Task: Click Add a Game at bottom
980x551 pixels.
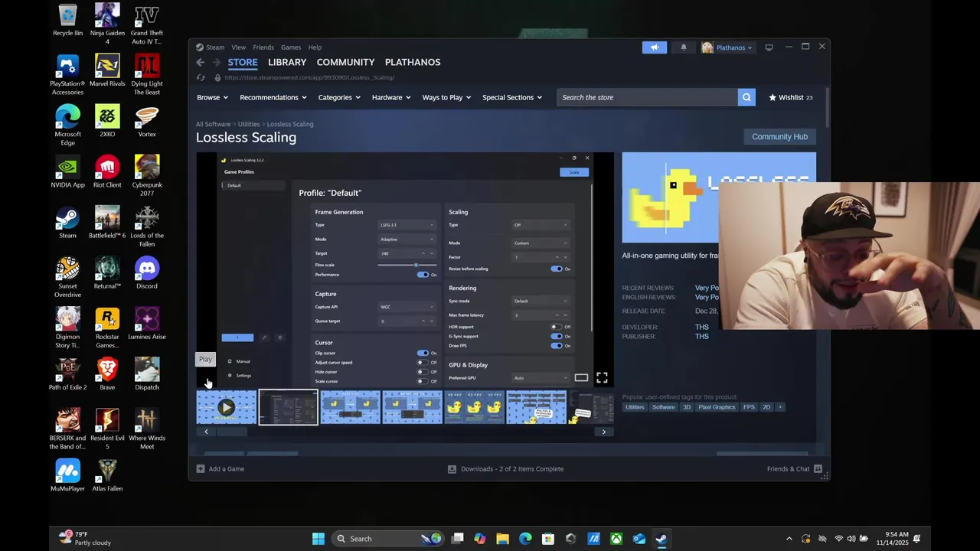Action: [220, 469]
